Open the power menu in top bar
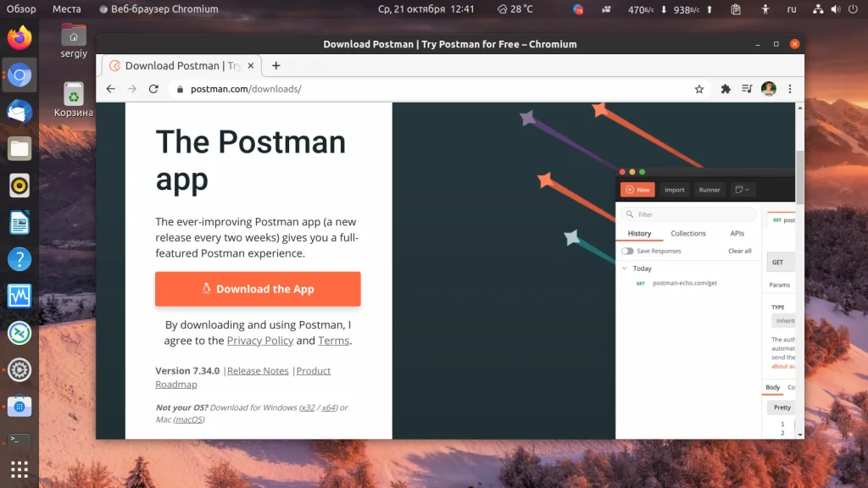868x488 pixels. pyautogui.click(x=853, y=8)
